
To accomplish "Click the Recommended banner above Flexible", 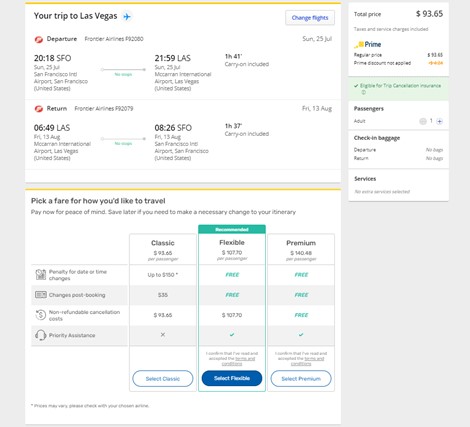I will pos(232,229).
